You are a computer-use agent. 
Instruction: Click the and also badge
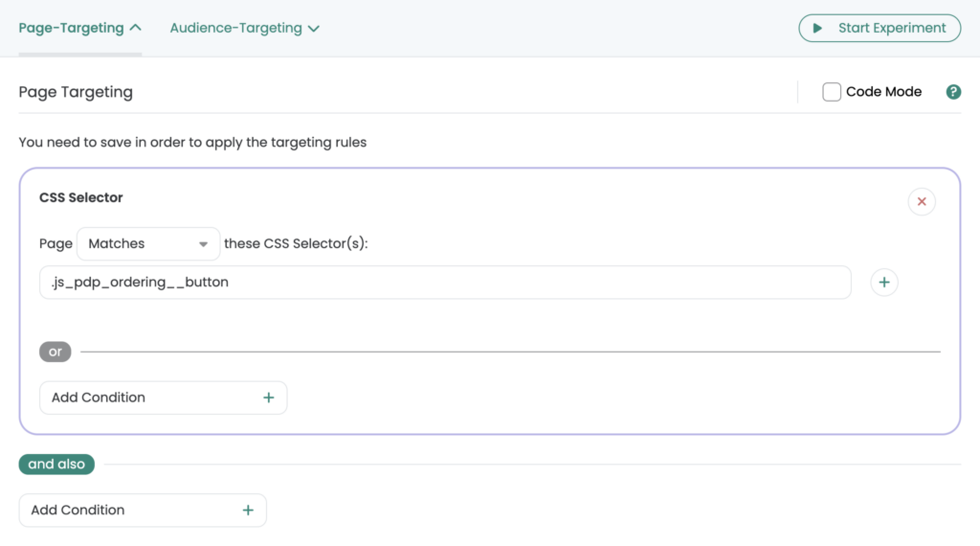[x=56, y=464]
